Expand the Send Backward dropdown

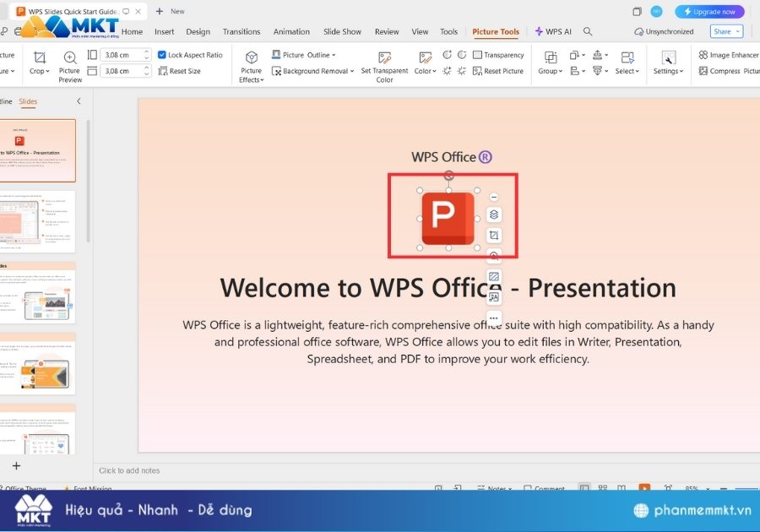point(606,71)
